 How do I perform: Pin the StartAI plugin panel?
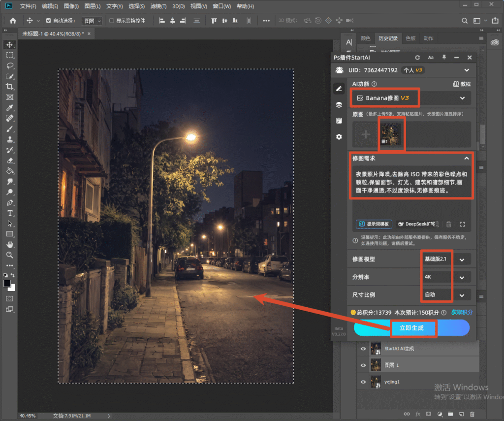[x=444, y=57]
